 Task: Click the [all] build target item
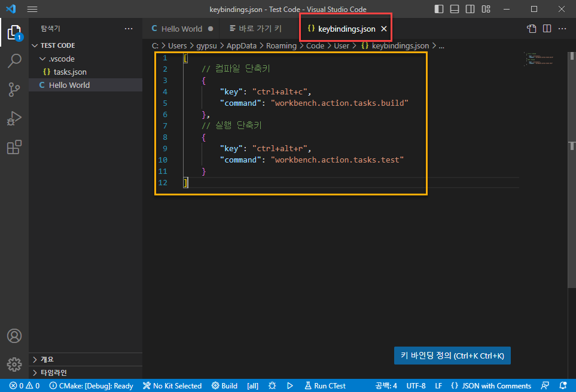coord(253,386)
